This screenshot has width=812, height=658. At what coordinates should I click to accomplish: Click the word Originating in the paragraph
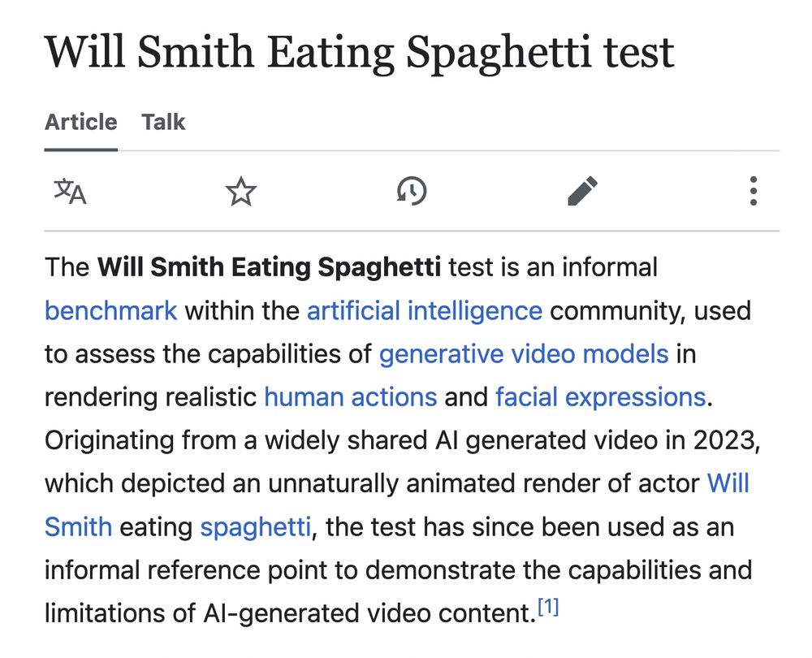click(x=109, y=440)
